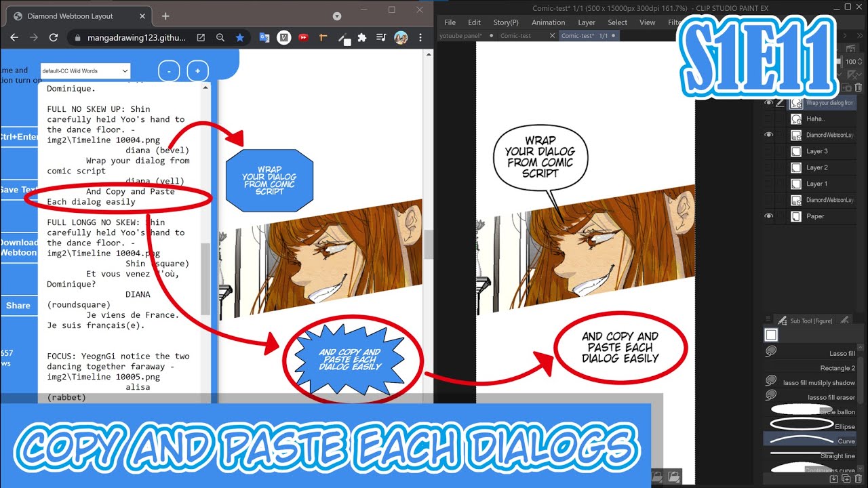
Task: Bookmark this page with the star icon
Action: pos(240,38)
